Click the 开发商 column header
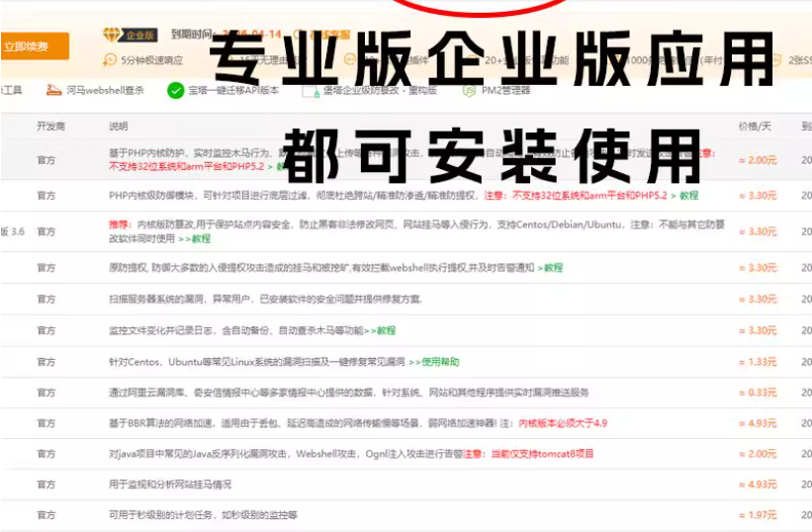This screenshot has height=532, width=812. (50, 127)
